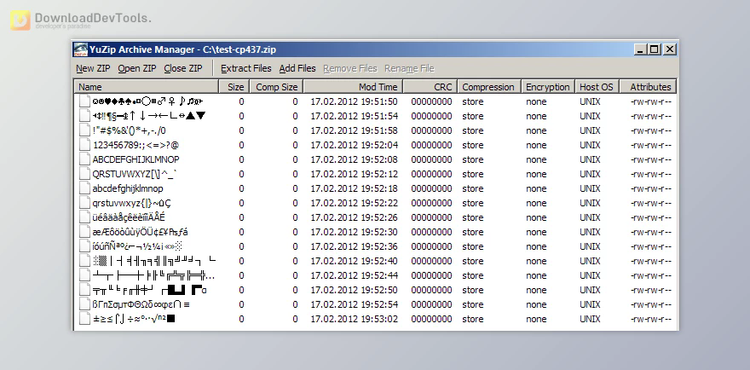
Task: Click attributes -rw-rw-r-- in 19:52:44 row
Action: click(651, 275)
